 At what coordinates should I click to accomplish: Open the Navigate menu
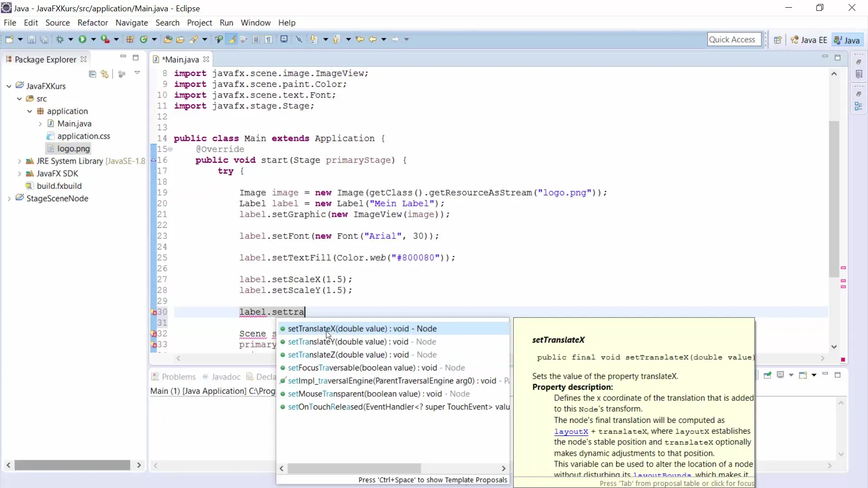(132, 23)
